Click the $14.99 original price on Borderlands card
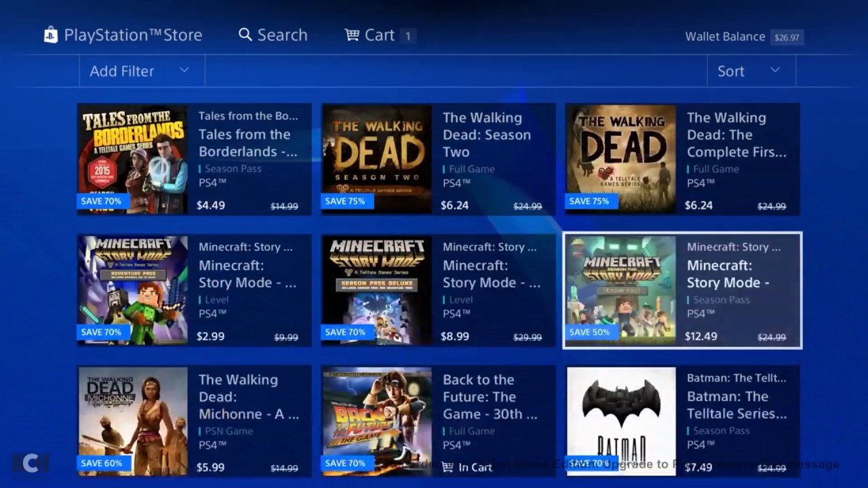This screenshot has height=488, width=868. (284, 207)
